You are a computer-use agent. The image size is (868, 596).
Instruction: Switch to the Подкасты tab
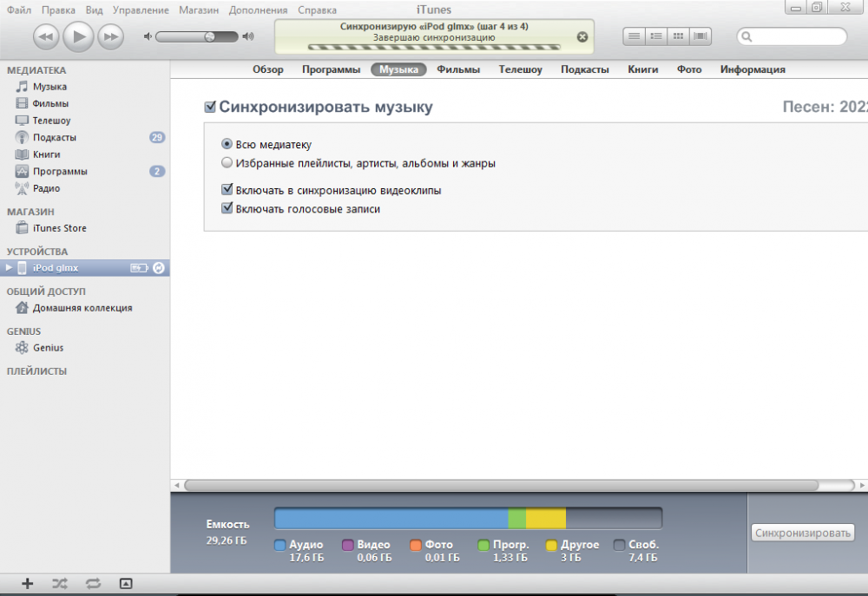(584, 69)
